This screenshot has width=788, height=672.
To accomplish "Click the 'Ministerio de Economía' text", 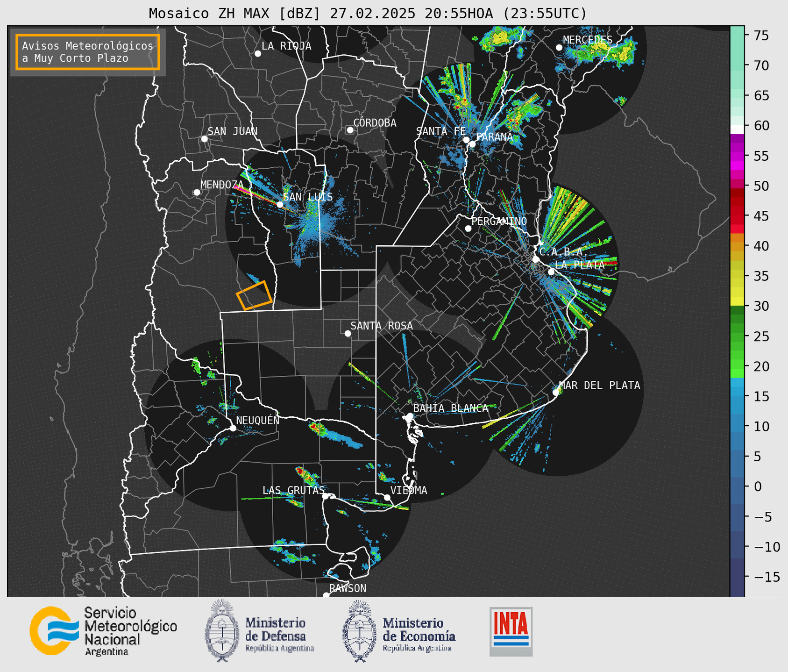I will [419, 629].
